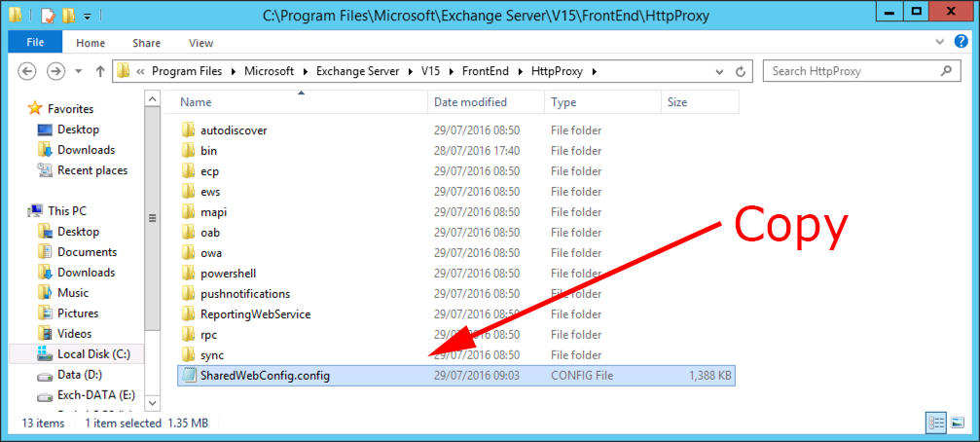The image size is (980, 442).
Task: Click the Properties quick access icon
Action: (x=48, y=15)
